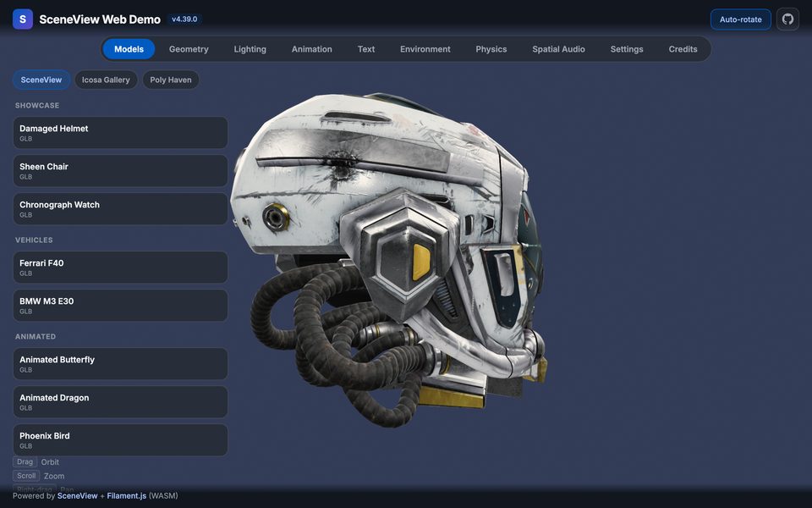Choose the Icosa Gallery source filter
This screenshot has height=508, width=812.
106,80
